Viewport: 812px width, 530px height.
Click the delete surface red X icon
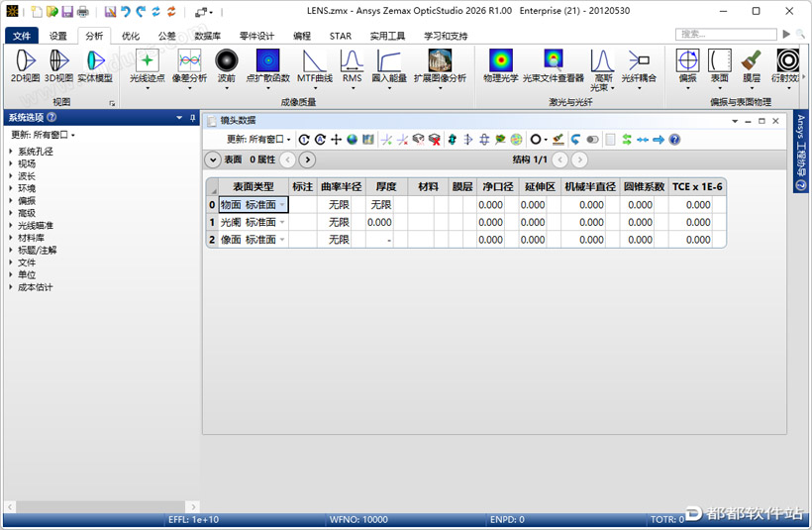click(x=435, y=140)
